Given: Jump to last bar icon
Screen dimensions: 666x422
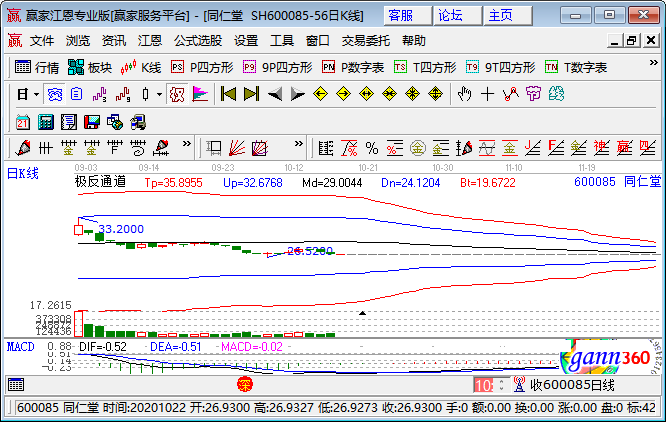Looking at the screenshot, I should coord(251,94).
